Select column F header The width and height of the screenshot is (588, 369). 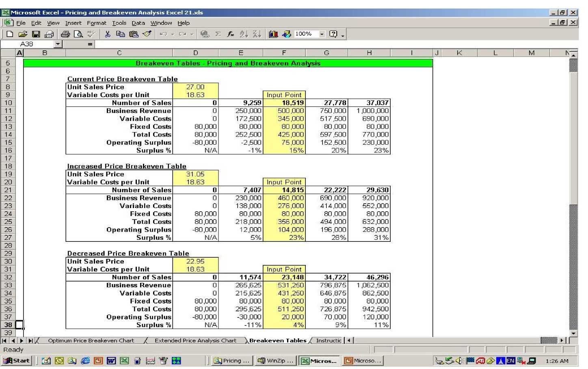click(x=284, y=53)
